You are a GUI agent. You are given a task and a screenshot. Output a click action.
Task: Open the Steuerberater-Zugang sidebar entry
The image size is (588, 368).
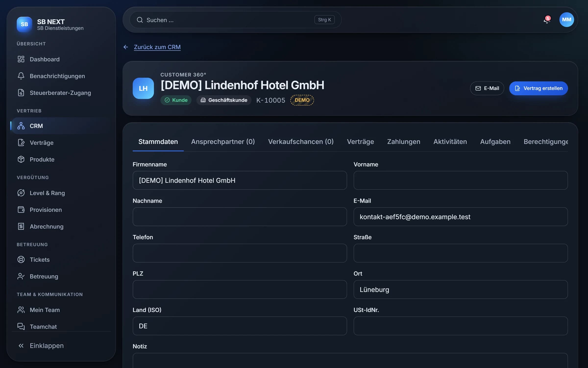pos(61,93)
